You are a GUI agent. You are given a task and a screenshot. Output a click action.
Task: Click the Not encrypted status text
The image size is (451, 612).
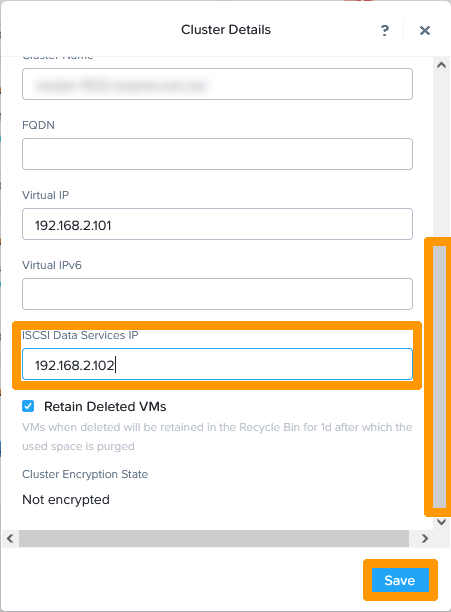pos(66,500)
